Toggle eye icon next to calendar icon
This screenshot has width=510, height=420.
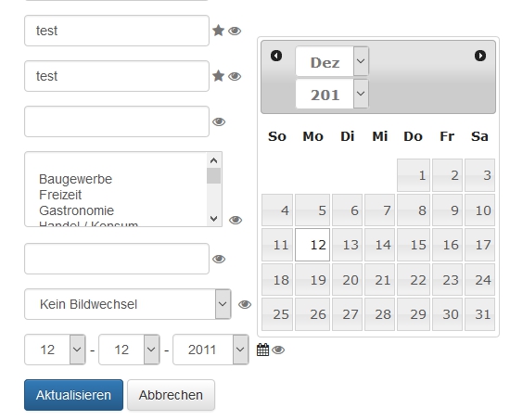[x=278, y=350]
